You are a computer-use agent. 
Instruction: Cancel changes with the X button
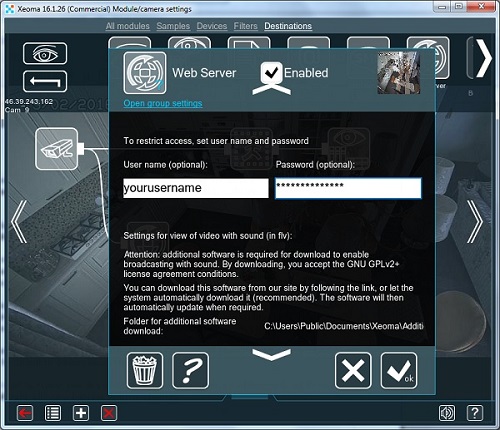(353, 370)
